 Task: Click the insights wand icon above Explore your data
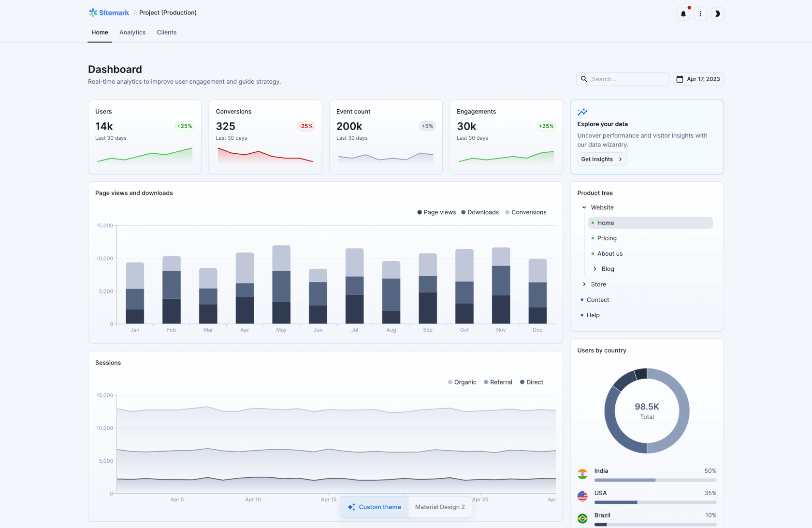pyautogui.click(x=582, y=112)
